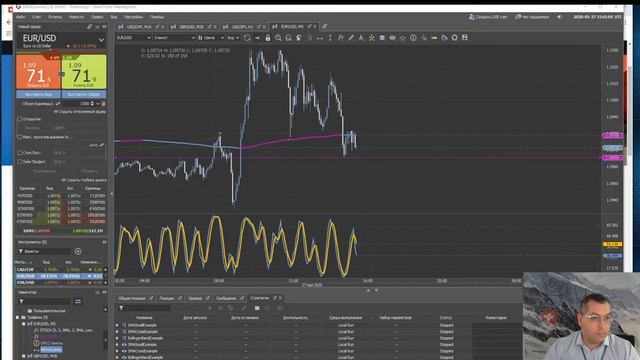Screen dimensions: 640x360
Task: Collapse the EUR/USD, M5 tree node
Action: (24, 324)
